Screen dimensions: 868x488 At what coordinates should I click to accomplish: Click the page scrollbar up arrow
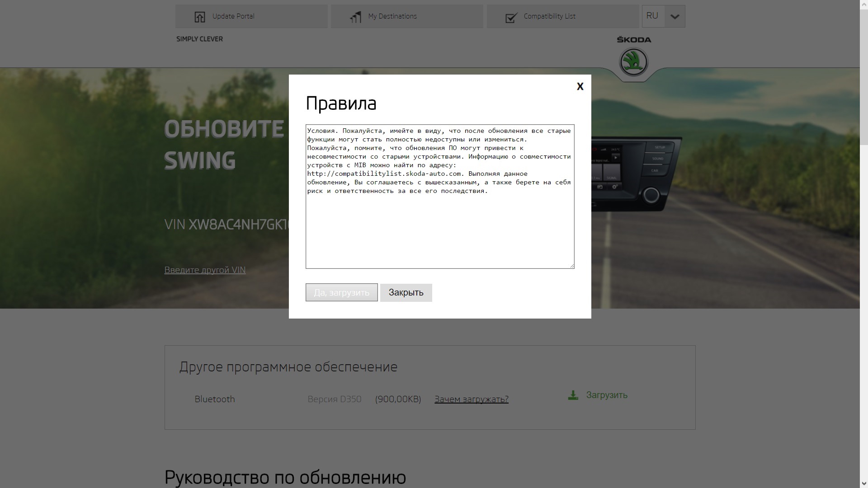pos(863,5)
